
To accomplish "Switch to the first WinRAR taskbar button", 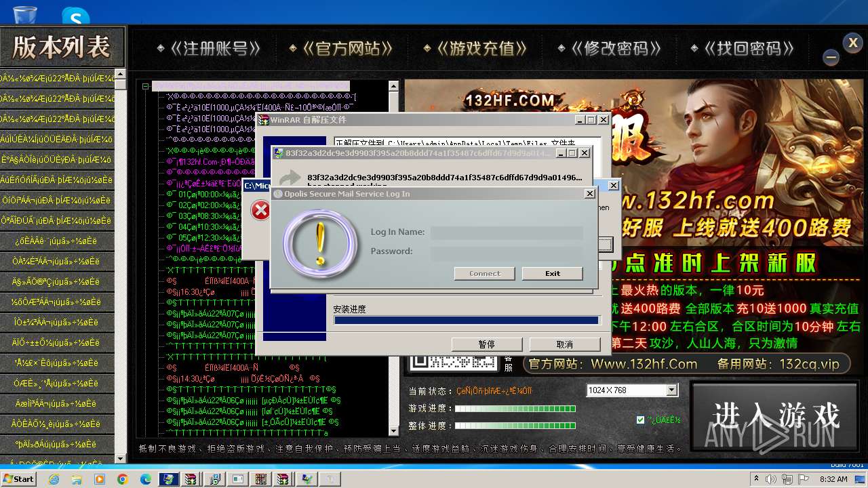I will tap(191, 479).
